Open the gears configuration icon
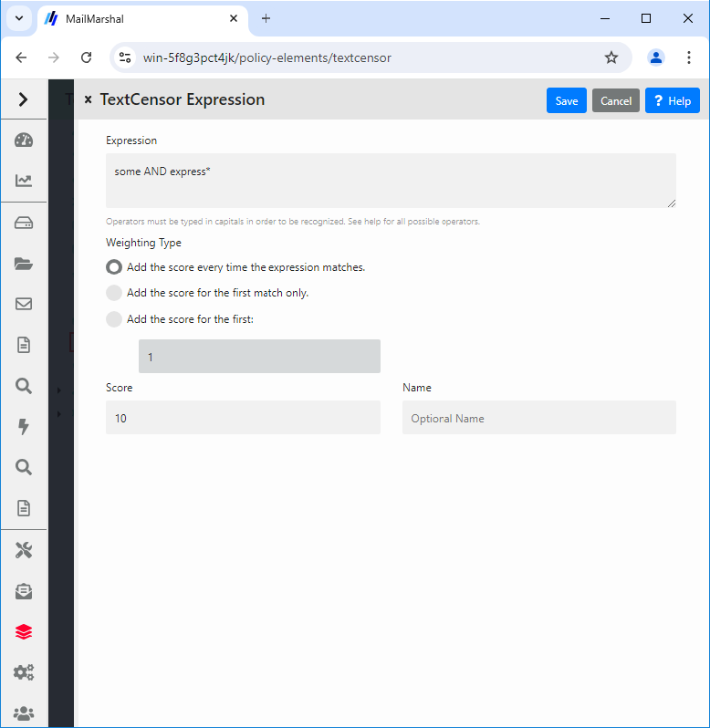Image resolution: width=710 pixels, height=728 pixels. (x=24, y=672)
